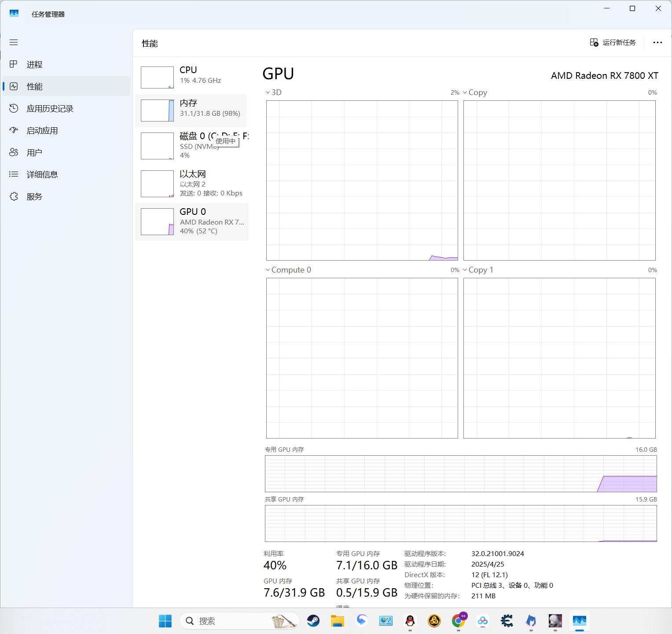672x634 pixels.
Task: Open the Processes (进程) page icon
Action: [x=14, y=64]
